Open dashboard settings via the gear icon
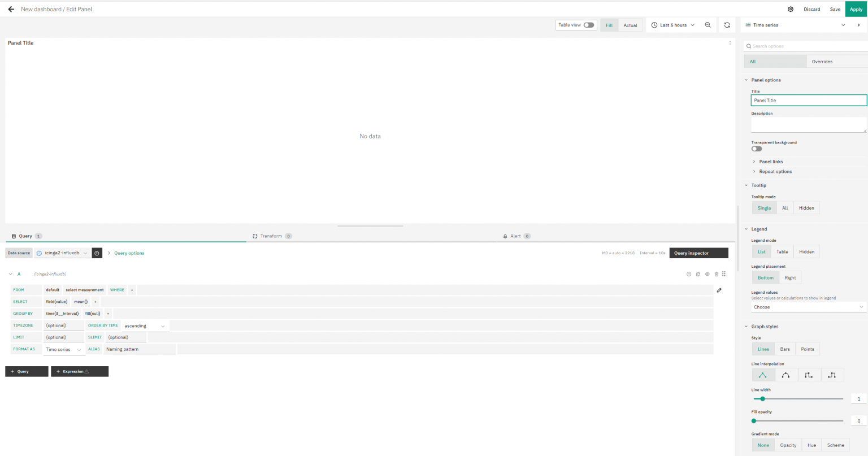868x456 pixels. tap(791, 9)
